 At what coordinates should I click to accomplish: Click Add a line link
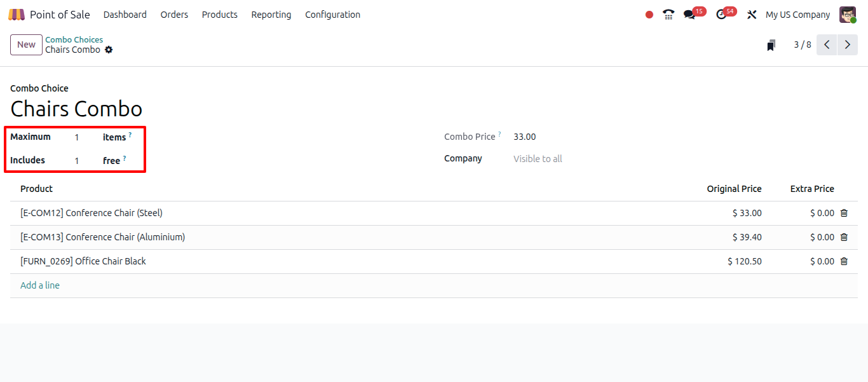pos(40,285)
